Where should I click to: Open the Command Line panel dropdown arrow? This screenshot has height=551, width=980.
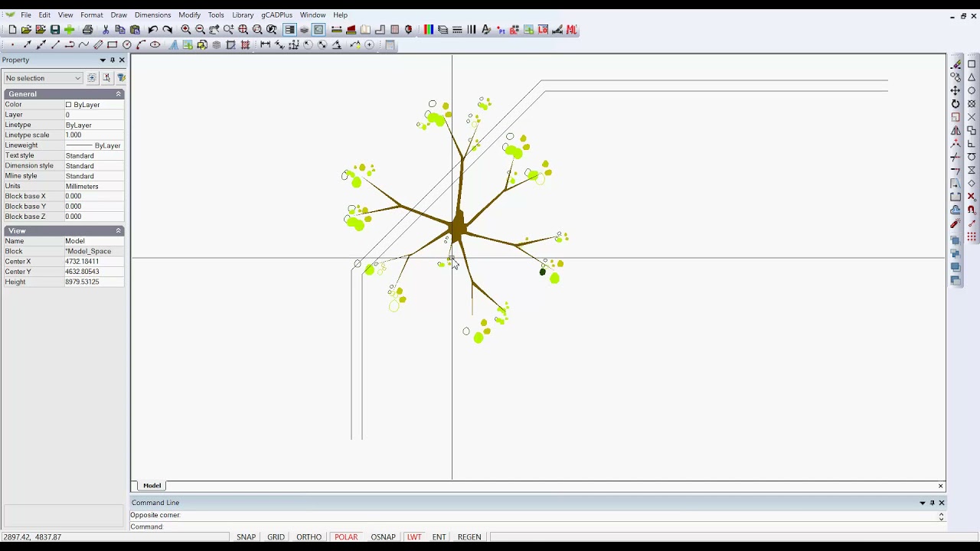click(x=923, y=503)
